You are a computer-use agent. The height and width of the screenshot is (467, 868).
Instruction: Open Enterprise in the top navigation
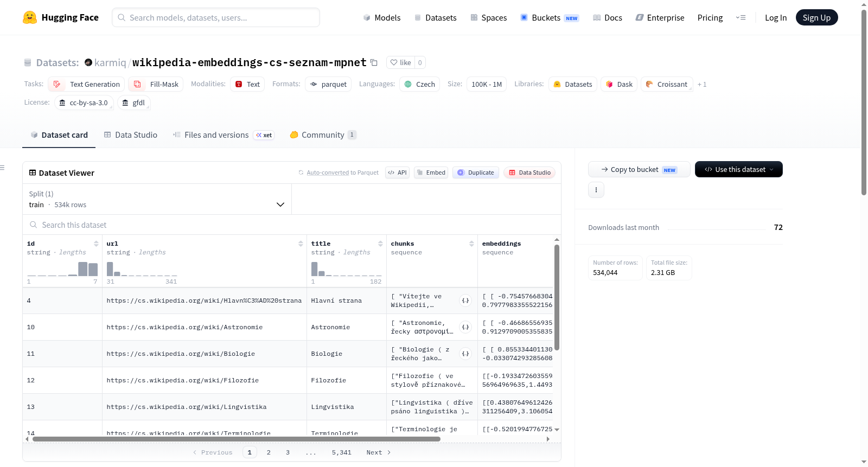(x=660, y=17)
